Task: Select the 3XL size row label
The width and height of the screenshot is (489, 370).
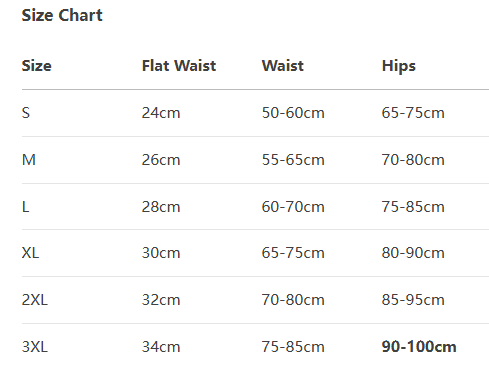Action: click(x=35, y=347)
